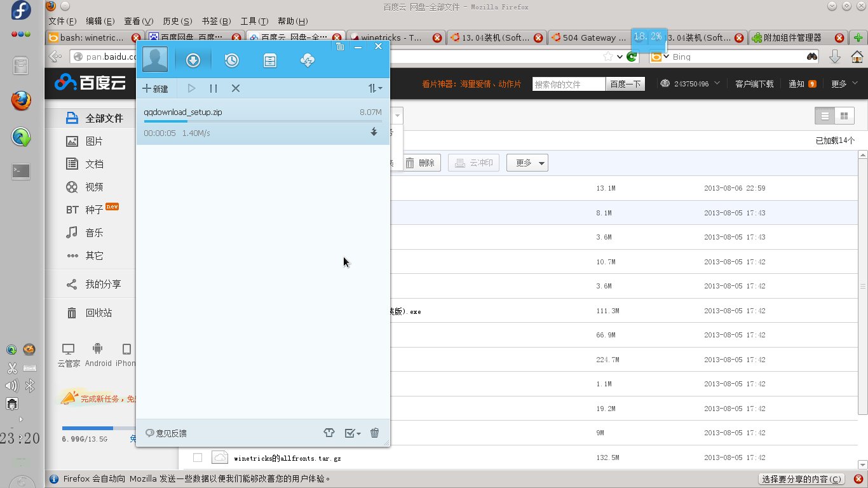This screenshot has width=868, height=488.
Task: Open the 工具 menu in Firefox
Action: tap(254, 21)
